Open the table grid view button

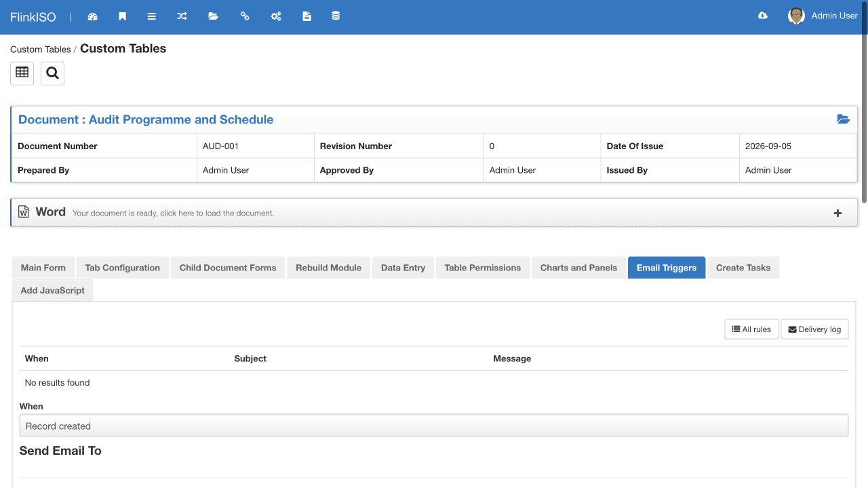click(x=22, y=73)
